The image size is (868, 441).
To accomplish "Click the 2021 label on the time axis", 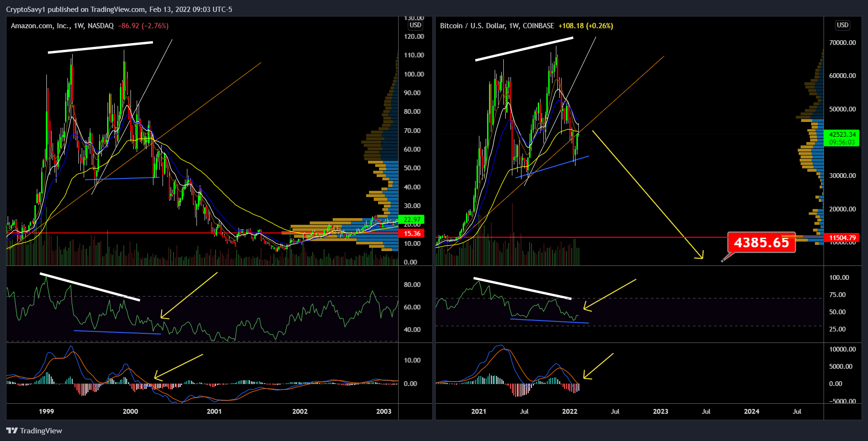I will (x=479, y=411).
